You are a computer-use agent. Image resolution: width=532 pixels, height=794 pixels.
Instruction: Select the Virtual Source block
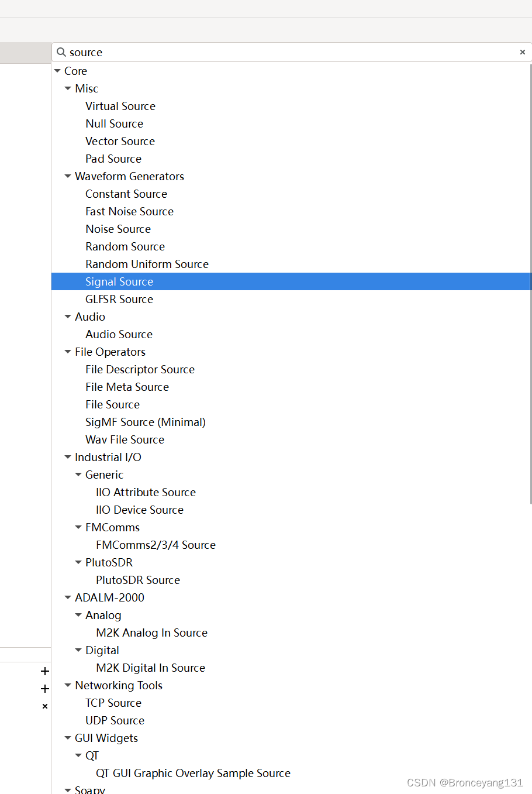120,106
